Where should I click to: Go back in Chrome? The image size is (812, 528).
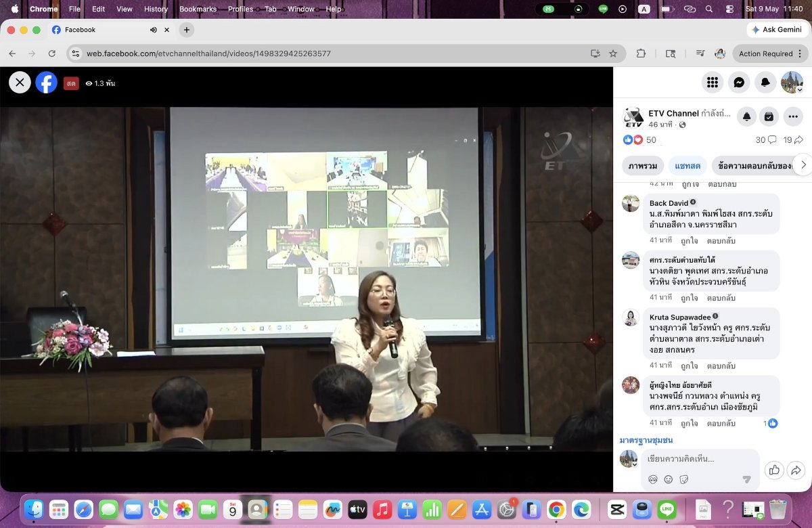click(12, 53)
